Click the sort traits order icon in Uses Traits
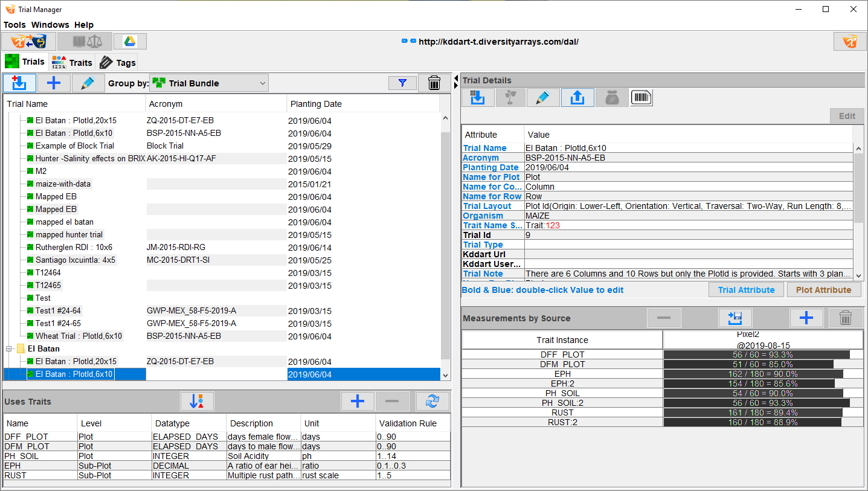The width and height of the screenshot is (868, 491). 198,401
